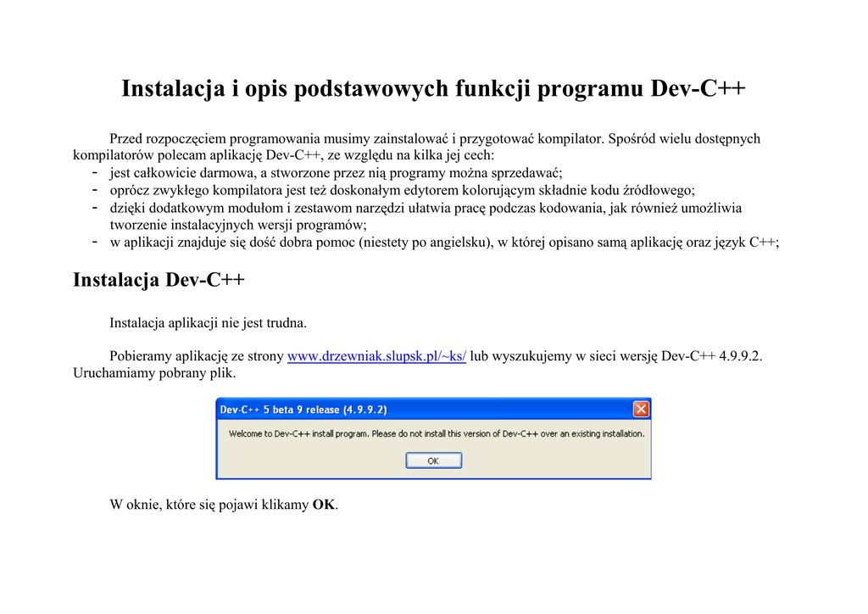The height and width of the screenshot is (614, 868).
Task: Click the OK button in the installer dialog
Action: pos(433,460)
